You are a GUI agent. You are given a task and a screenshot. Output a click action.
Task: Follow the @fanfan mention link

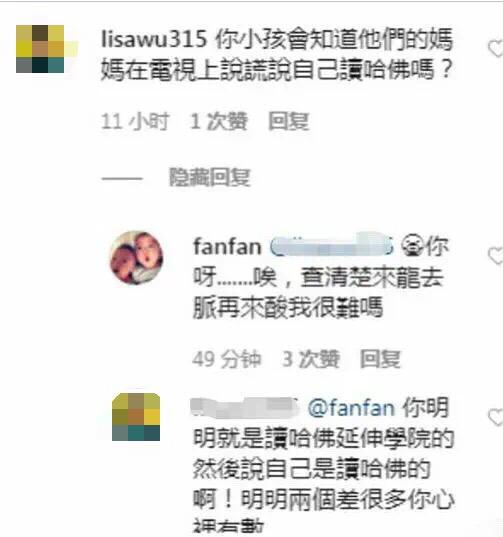pos(351,408)
